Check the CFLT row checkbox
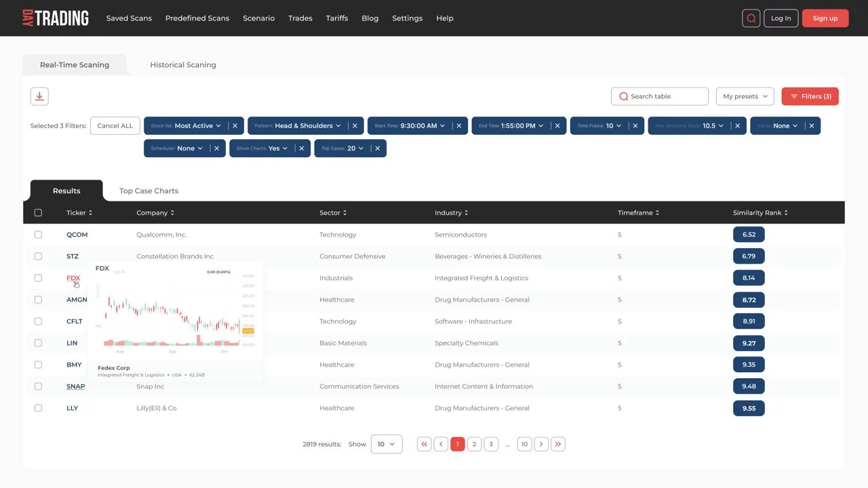868x488 pixels. click(38, 321)
